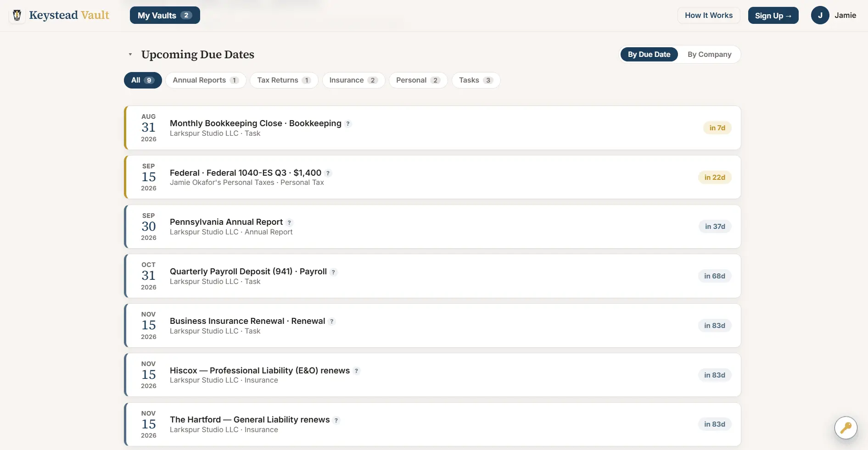868x450 pixels.
Task: Open help icon beside Federal 1040-ES Q3
Action: tap(328, 173)
